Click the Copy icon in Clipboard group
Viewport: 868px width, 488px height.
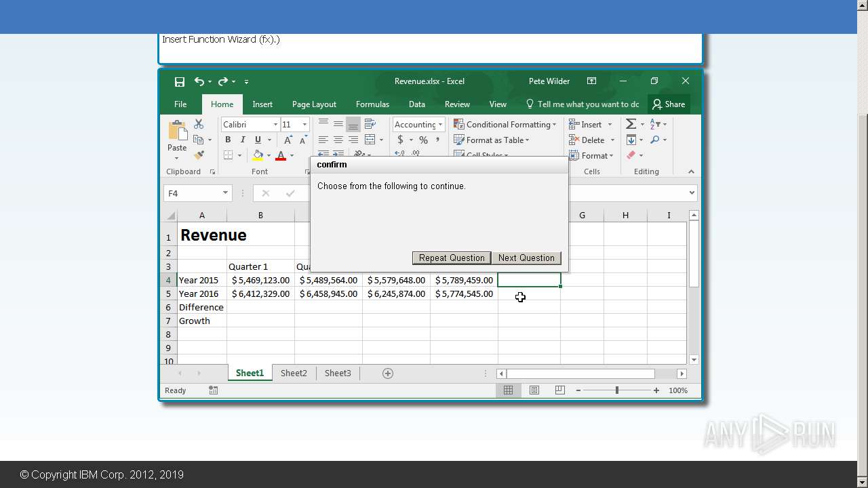[x=198, y=140]
